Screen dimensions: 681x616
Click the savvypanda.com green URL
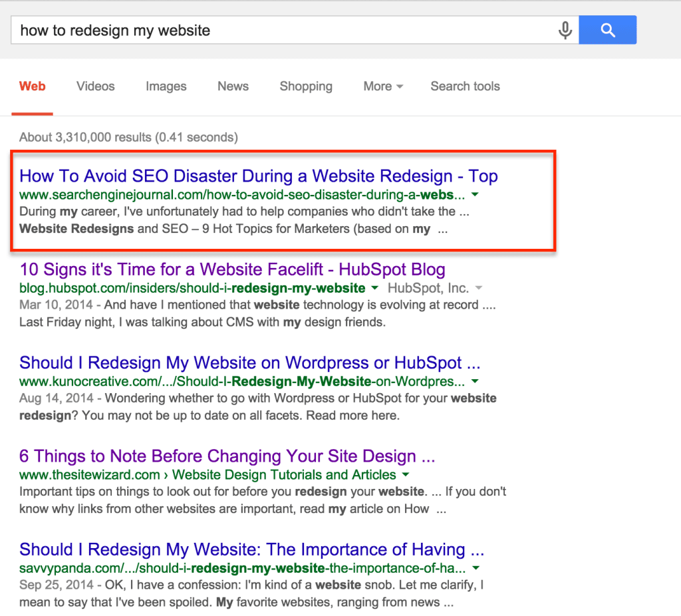(x=242, y=568)
